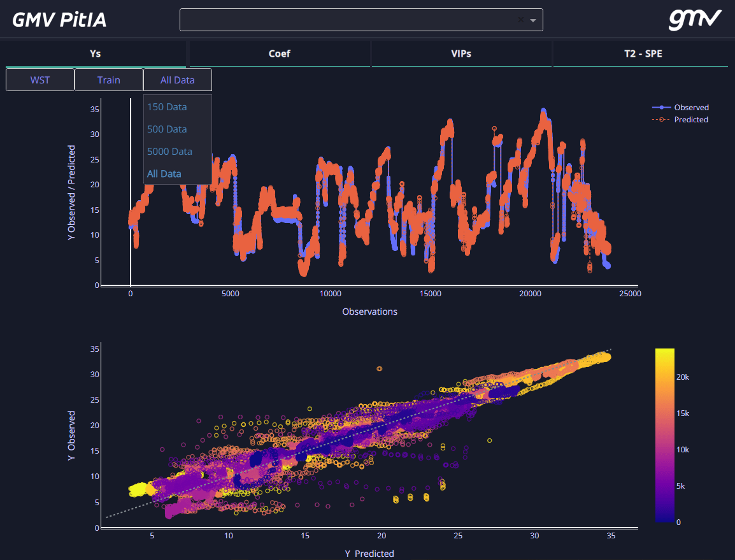
Task: Open the T2 - SPE tab
Action: 643,54
